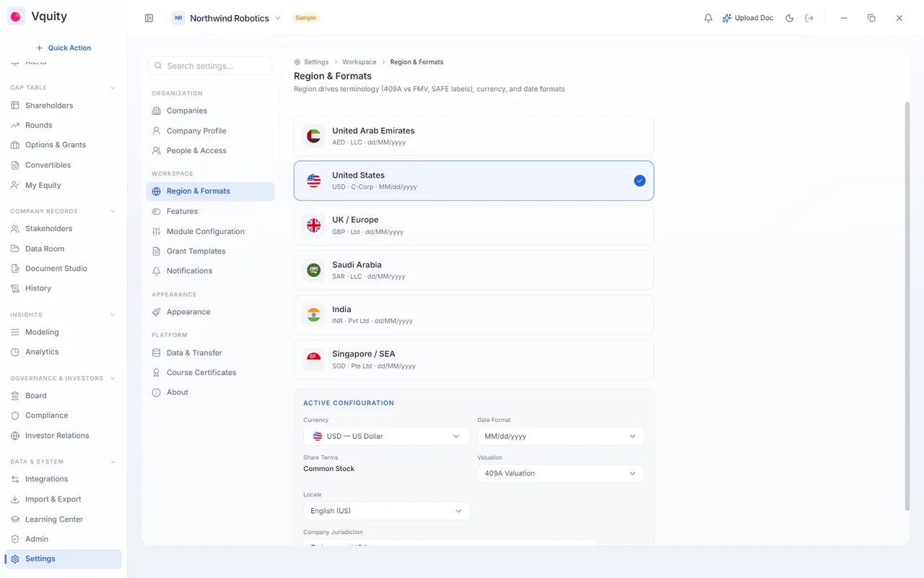Click Document Studio icon

click(15, 268)
